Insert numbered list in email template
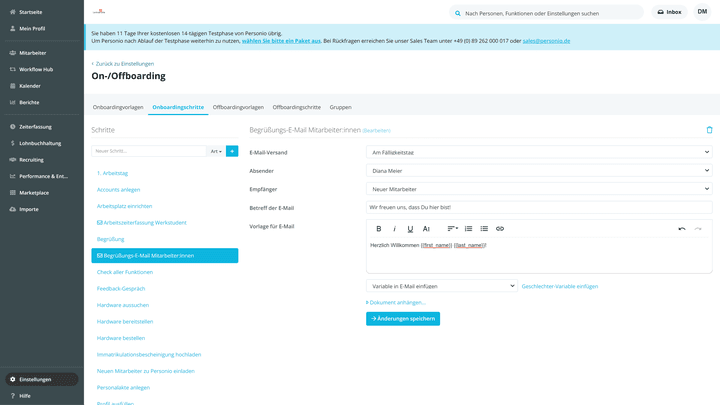The height and width of the screenshot is (405, 720). coord(468,229)
